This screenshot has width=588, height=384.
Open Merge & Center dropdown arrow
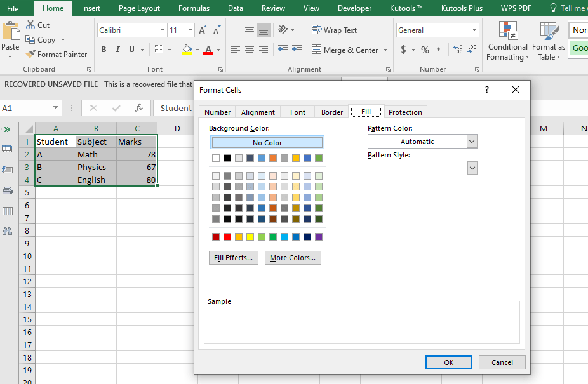[x=385, y=50]
